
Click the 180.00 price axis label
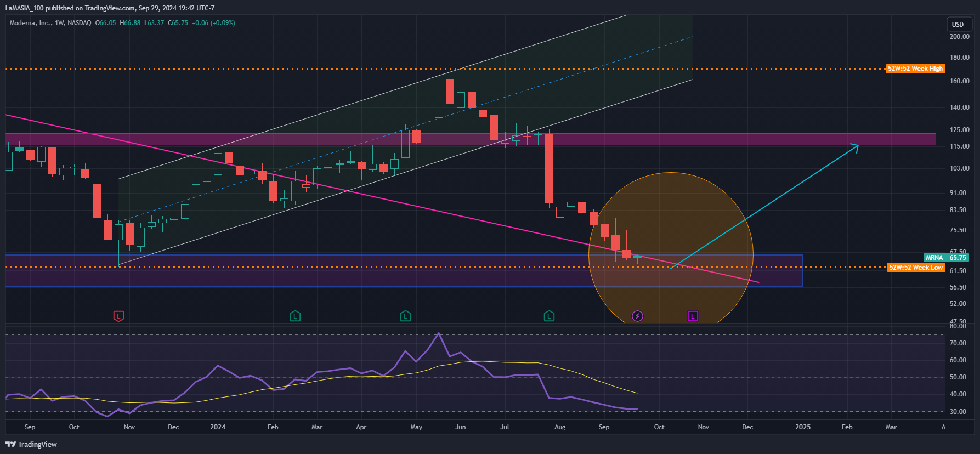tap(960, 58)
